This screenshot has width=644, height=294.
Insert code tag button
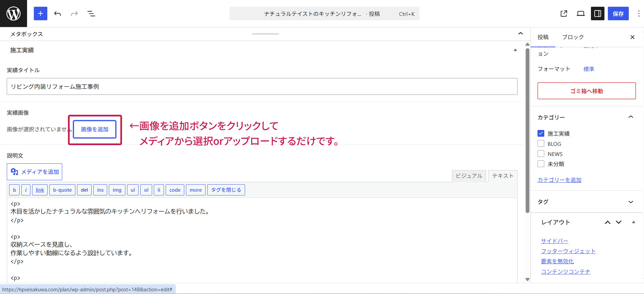pos(175,190)
